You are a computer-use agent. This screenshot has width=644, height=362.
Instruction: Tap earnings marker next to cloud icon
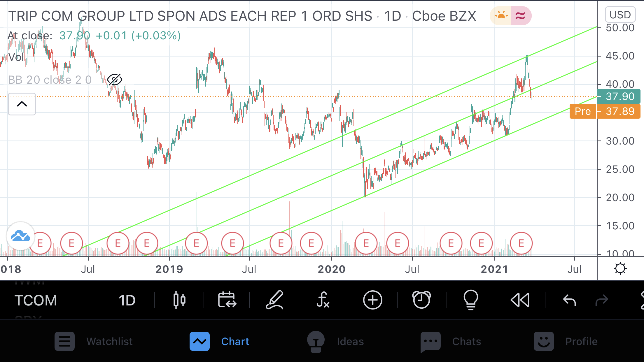click(40, 243)
